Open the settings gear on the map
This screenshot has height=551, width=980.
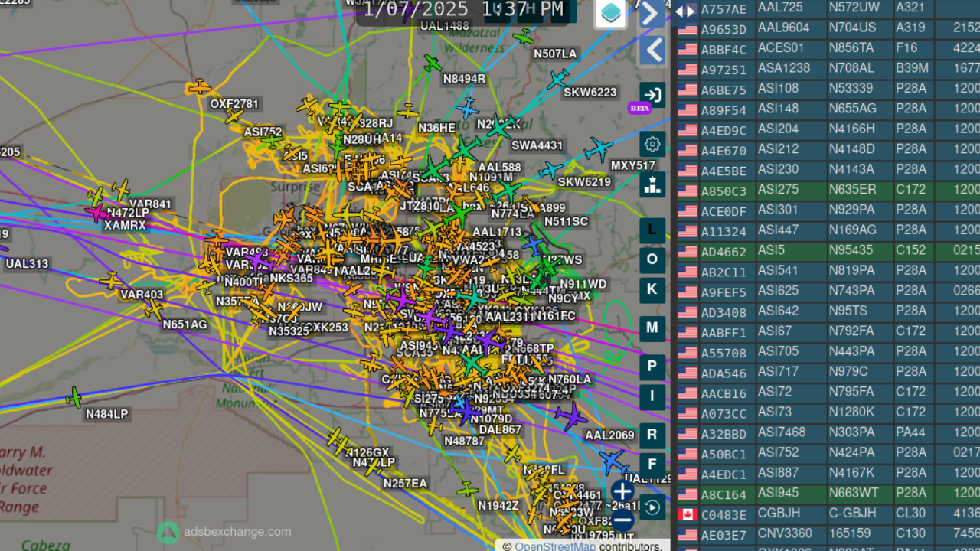pos(652,144)
